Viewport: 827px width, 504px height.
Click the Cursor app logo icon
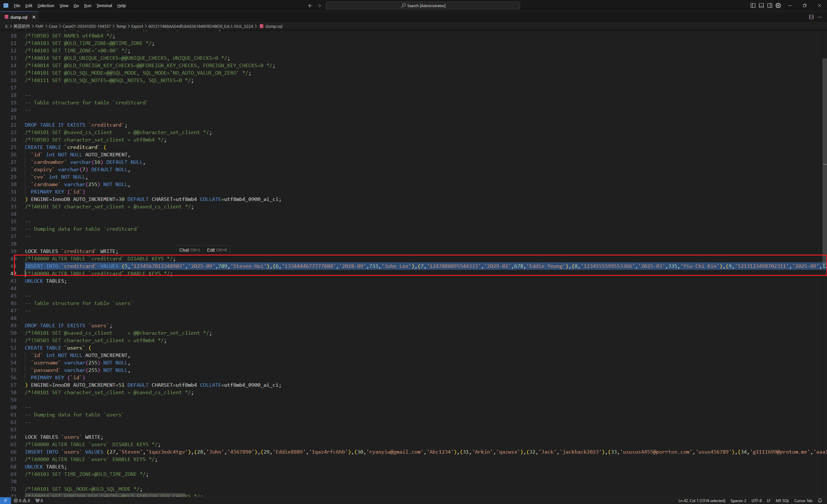point(6,5)
